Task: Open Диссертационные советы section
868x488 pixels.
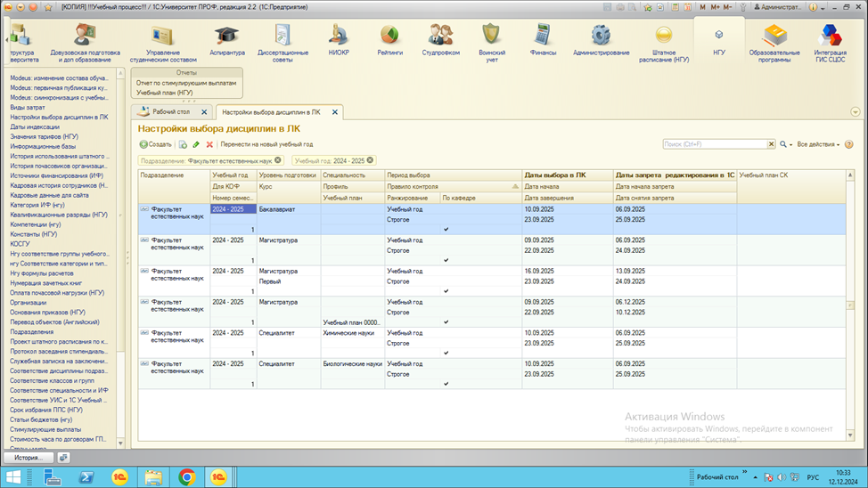Action: point(283,43)
